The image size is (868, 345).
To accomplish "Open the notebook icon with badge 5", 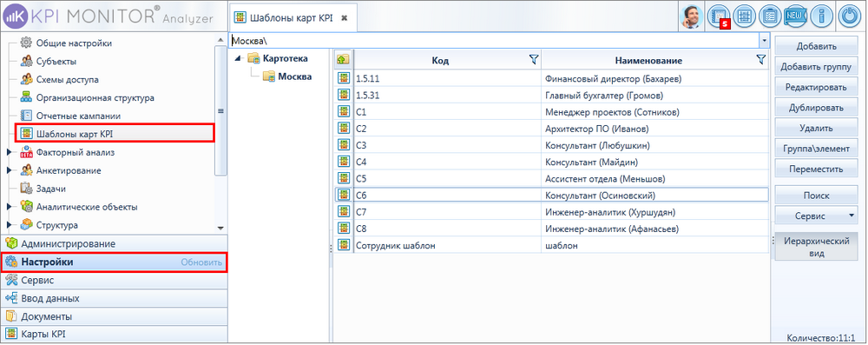I will pyautogui.click(x=719, y=16).
